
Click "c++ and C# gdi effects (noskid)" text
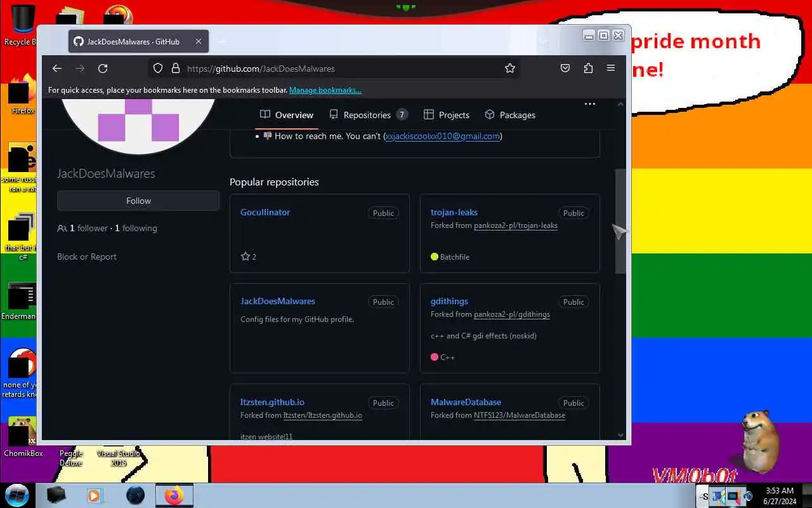pos(483,335)
